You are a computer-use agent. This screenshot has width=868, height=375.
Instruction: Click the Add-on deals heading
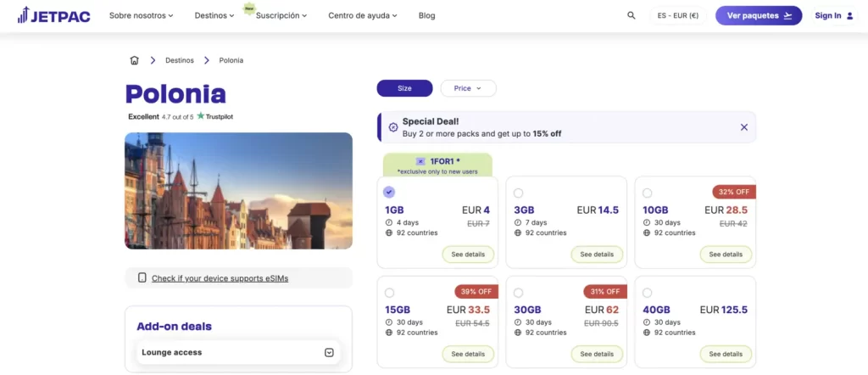[174, 327]
